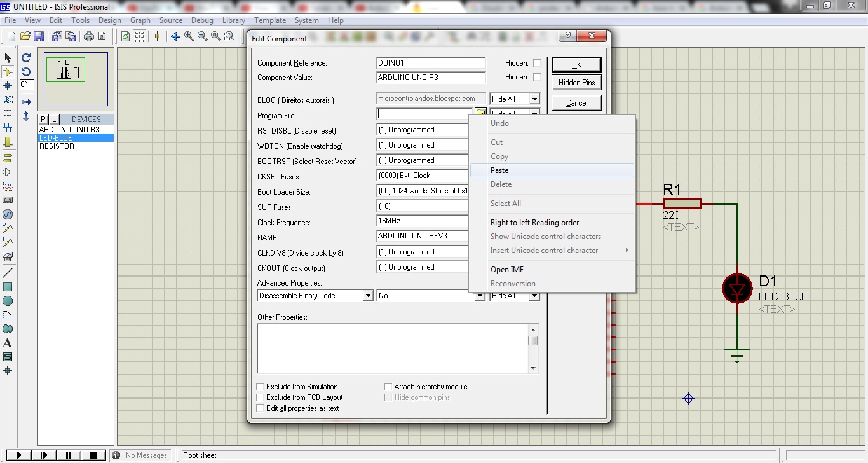Select the Voltage Probe tool
The image size is (868, 463).
[x=8, y=228]
